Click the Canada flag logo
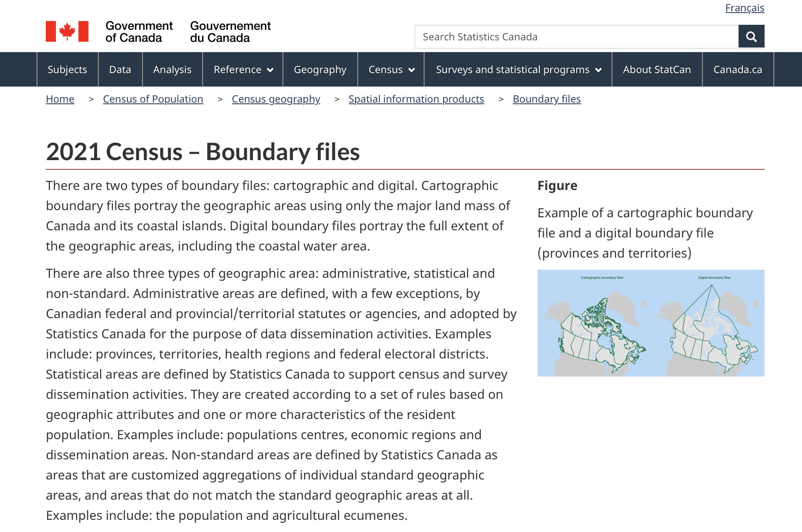The width and height of the screenshot is (802, 532). pyautogui.click(x=67, y=32)
